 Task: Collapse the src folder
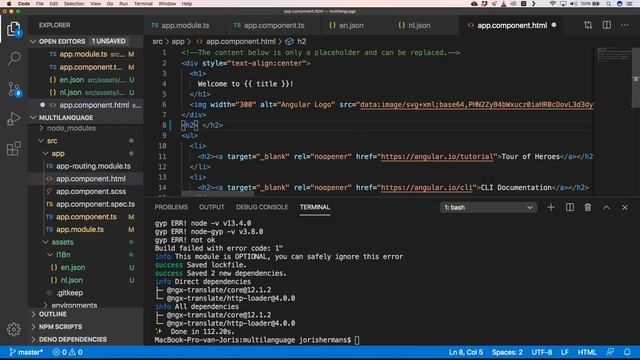pyautogui.click(x=52, y=141)
